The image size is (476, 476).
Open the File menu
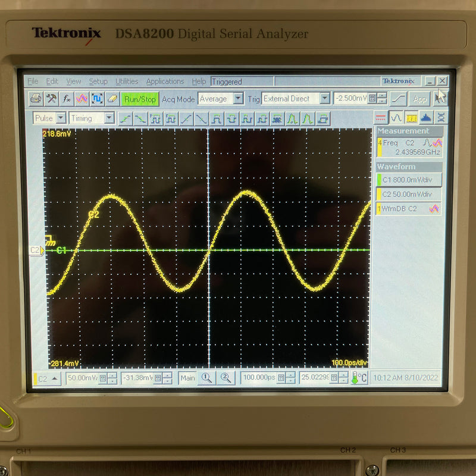click(33, 81)
